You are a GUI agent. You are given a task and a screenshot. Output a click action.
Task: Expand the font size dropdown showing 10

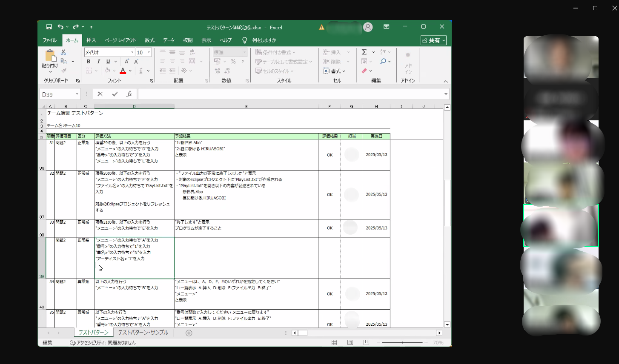149,52
